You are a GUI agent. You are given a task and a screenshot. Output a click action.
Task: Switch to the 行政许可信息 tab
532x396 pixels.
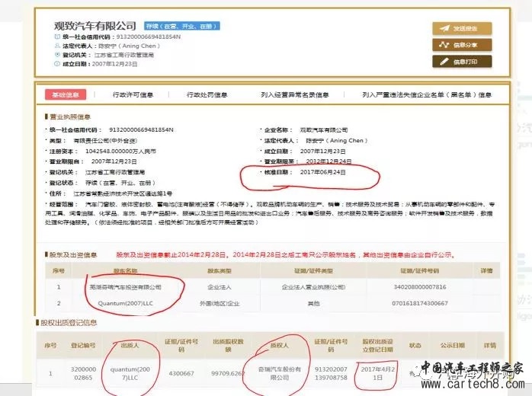click(x=133, y=95)
